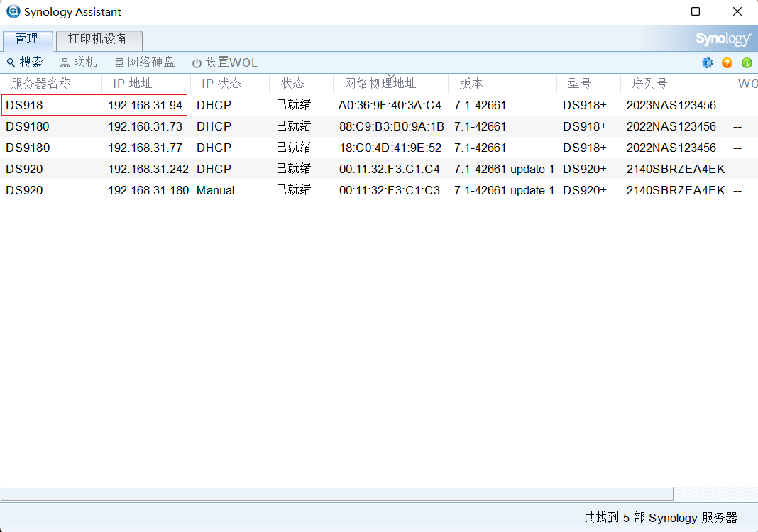Open the 网络硬盘 network drive tool

145,62
